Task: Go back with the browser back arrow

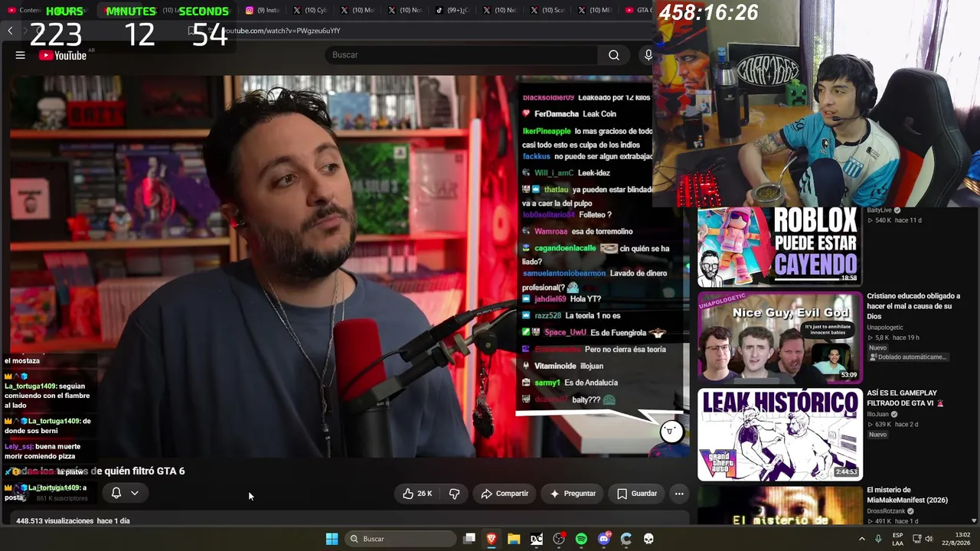Action: click(10, 31)
